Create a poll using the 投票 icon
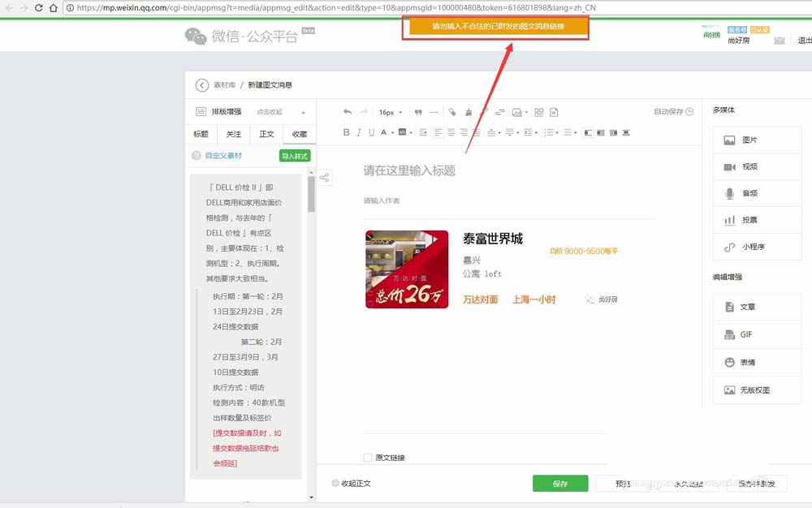This screenshot has width=812, height=508. pos(757,221)
